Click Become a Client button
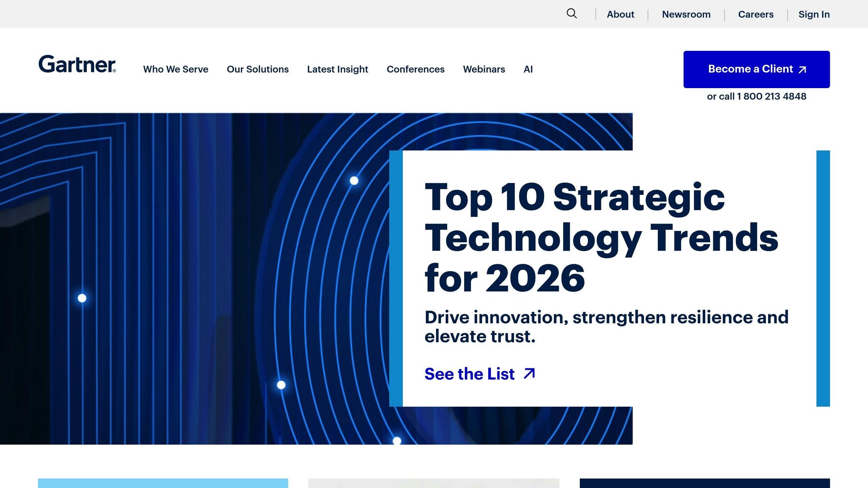Viewport: 868px width, 488px height. tap(757, 69)
